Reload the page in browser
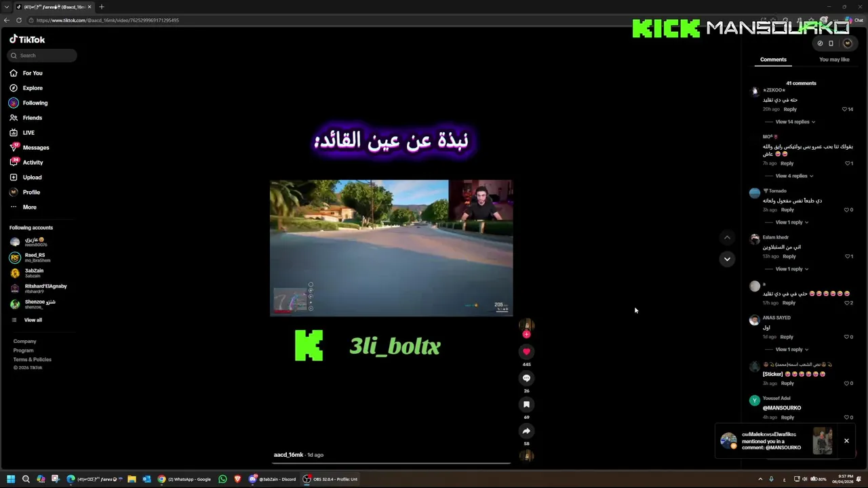The height and width of the screenshot is (488, 868). pyautogui.click(x=19, y=20)
